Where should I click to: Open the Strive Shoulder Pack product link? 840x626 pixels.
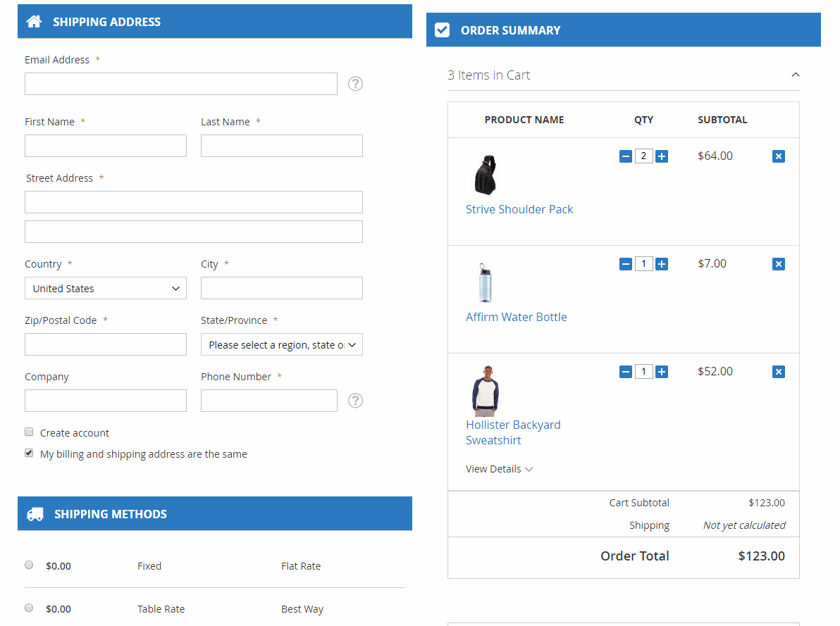pyautogui.click(x=519, y=209)
